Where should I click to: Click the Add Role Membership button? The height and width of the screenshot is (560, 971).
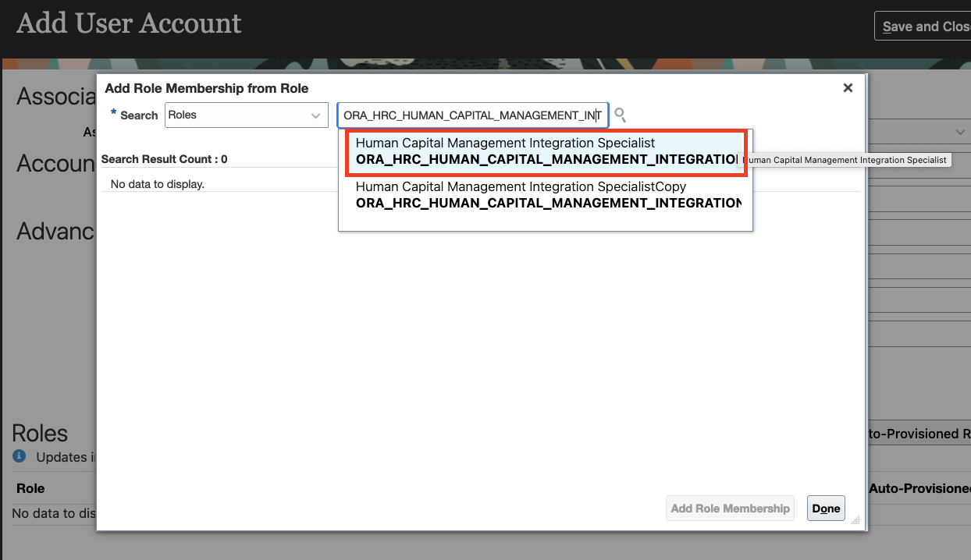[729, 508]
